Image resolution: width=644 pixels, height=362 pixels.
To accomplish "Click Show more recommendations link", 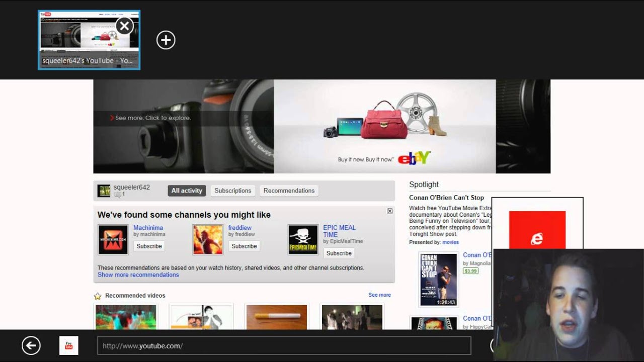I will pos(138,275).
